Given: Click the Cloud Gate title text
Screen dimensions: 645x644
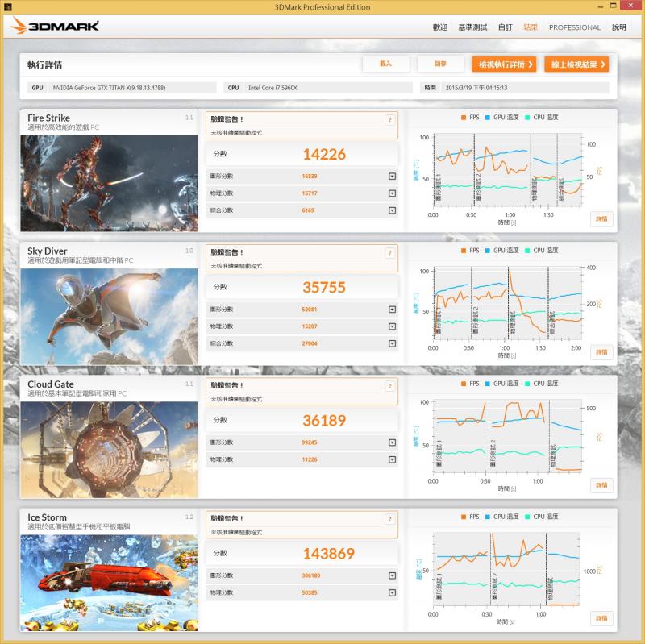Looking at the screenshot, I should [x=51, y=384].
